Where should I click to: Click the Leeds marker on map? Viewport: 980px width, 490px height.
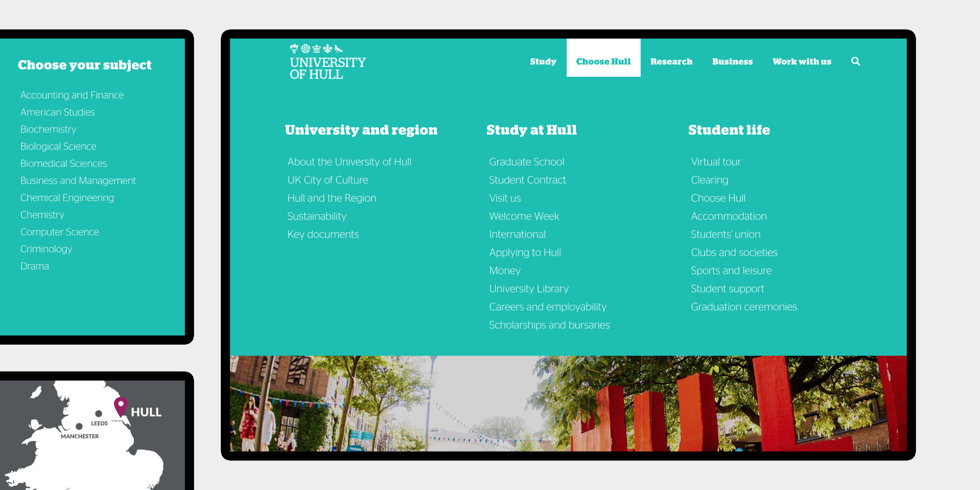pyautogui.click(x=98, y=414)
